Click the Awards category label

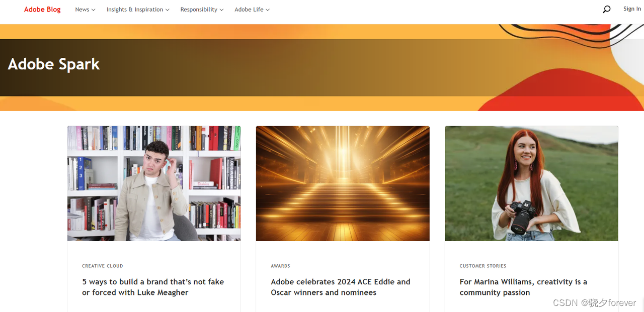[x=280, y=266]
